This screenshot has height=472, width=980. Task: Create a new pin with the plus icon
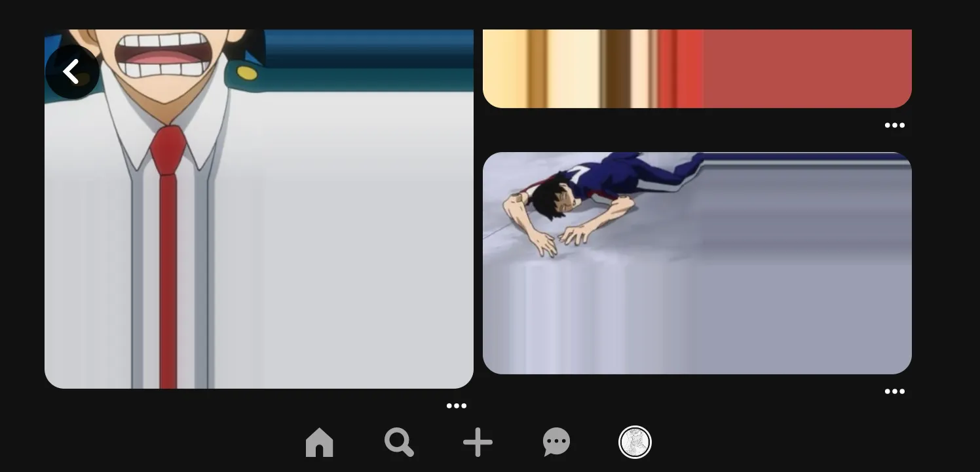pyautogui.click(x=478, y=442)
